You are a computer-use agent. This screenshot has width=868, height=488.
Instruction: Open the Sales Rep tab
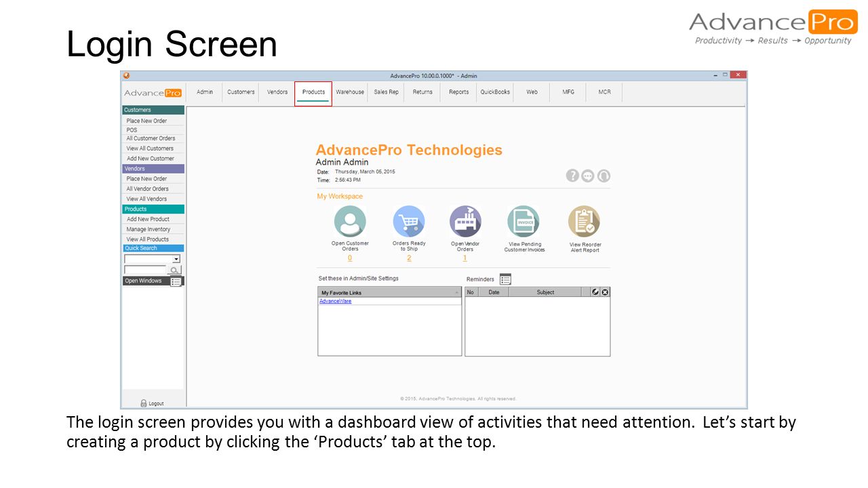(387, 92)
